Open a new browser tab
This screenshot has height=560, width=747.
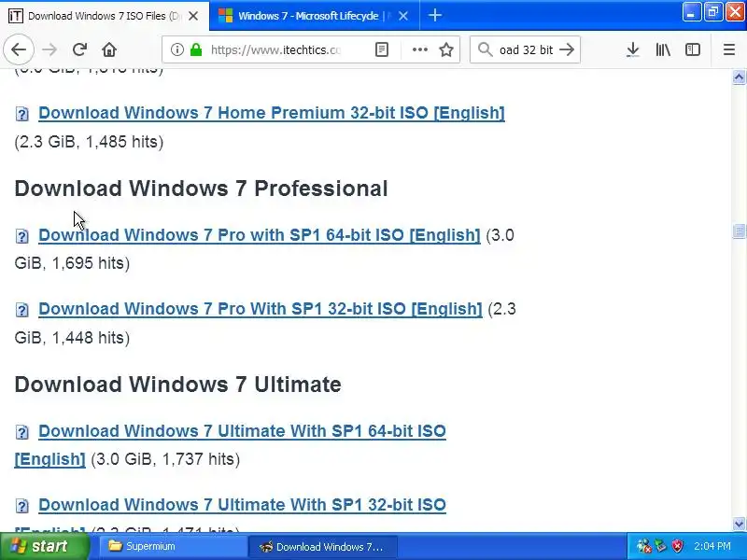(435, 16)
